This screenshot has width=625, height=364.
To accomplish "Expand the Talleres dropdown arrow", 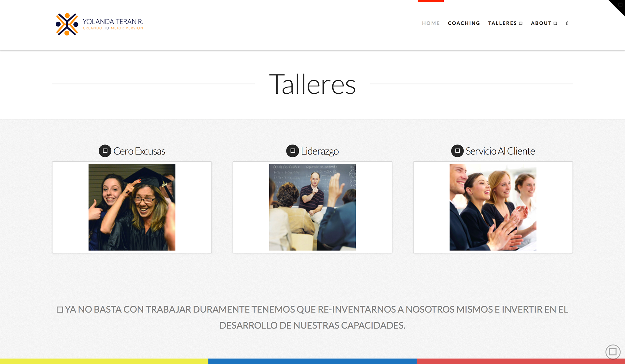I will pyautogui.click(x=521, y=23).
